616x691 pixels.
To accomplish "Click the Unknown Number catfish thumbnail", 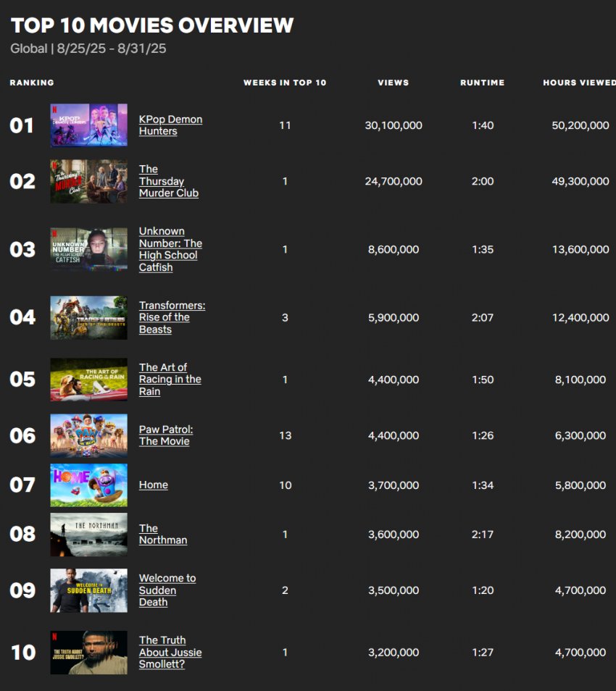I will coord(88,249).
